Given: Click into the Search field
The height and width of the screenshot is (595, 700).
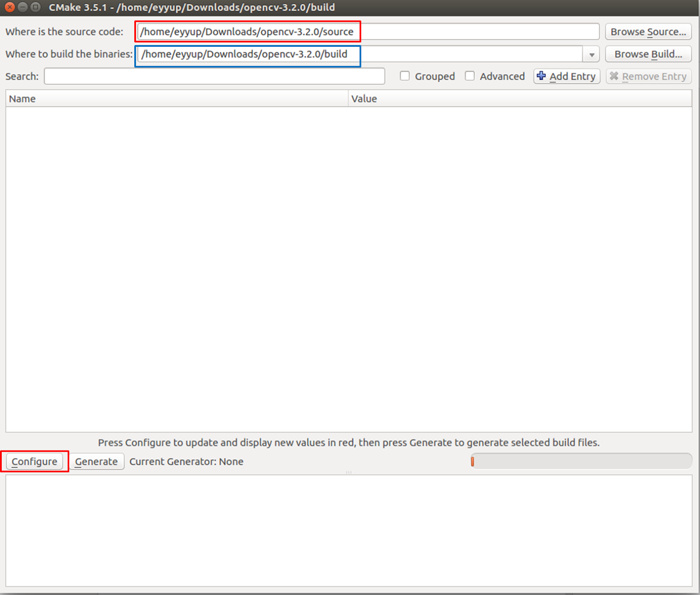Looking at the screenshot, I should [x=214, y=76].
